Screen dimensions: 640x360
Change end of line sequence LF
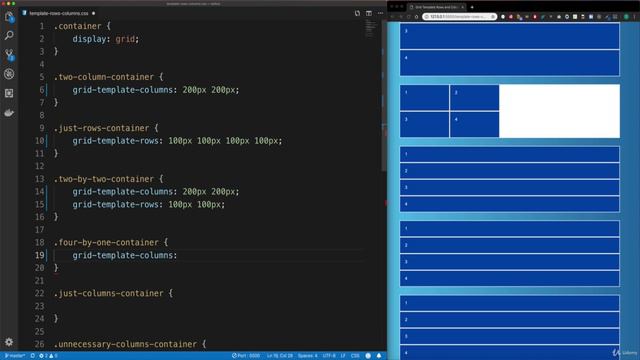click(343, 356)
